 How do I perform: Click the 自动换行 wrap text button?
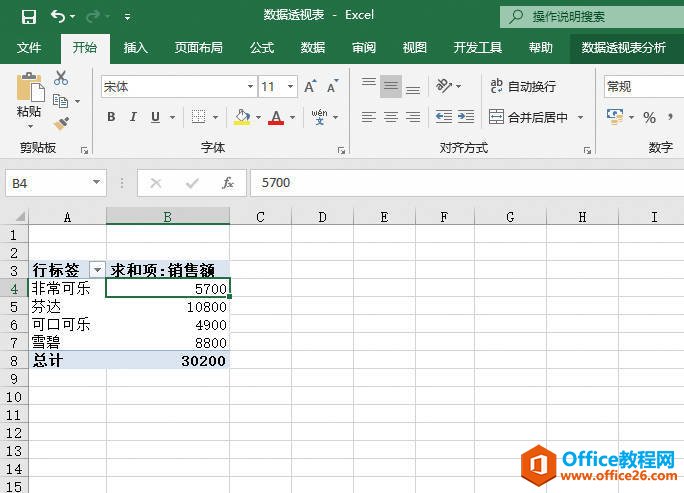(523, 86)
